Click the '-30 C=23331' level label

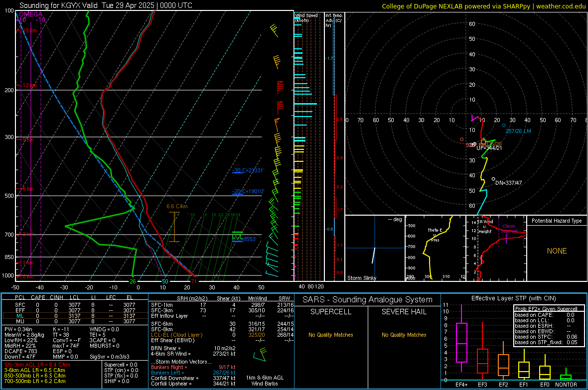pos(248,171)
